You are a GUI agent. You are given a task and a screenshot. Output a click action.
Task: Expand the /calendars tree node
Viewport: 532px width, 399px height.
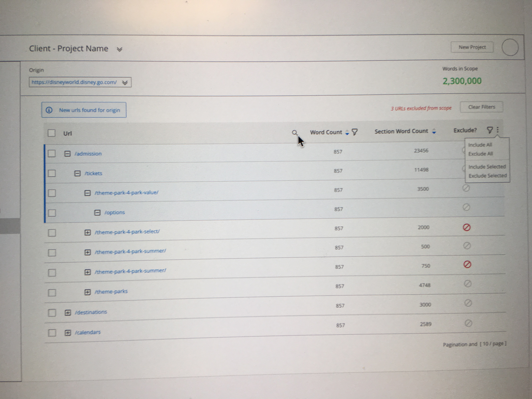pyautogui.click(x=68, y=333)
